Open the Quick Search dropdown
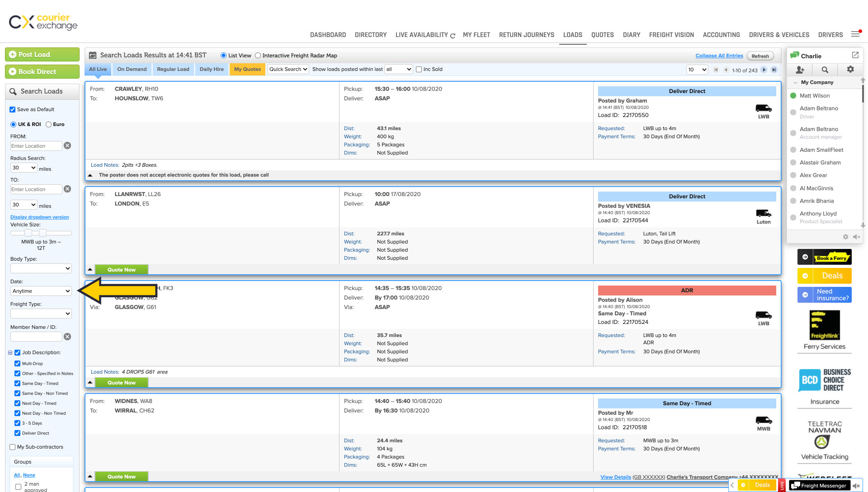Viewport: 868px width, 492px height. [x=288, y=69]
